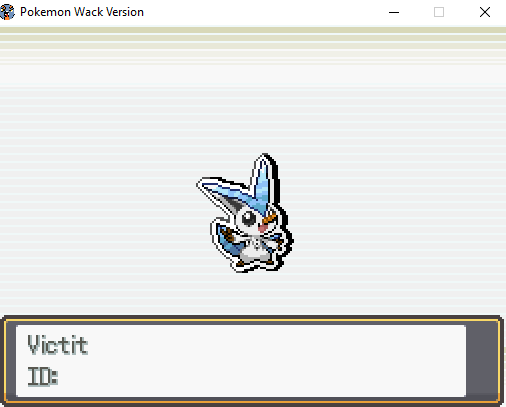The height and width of the screenshot is (407, 506).
Task: Click the Pokemon Wack Version title text
Action: coord(82,12)
